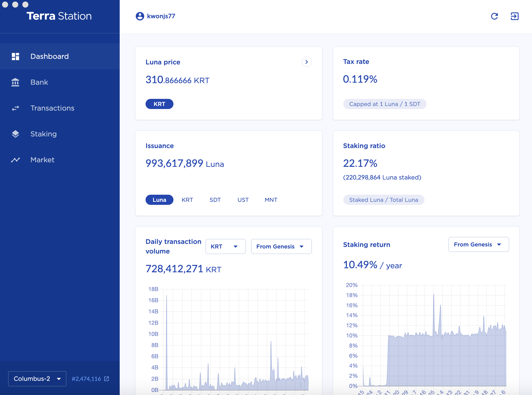Click the Staking layers icon in sidebar

(x=15, y=134)
